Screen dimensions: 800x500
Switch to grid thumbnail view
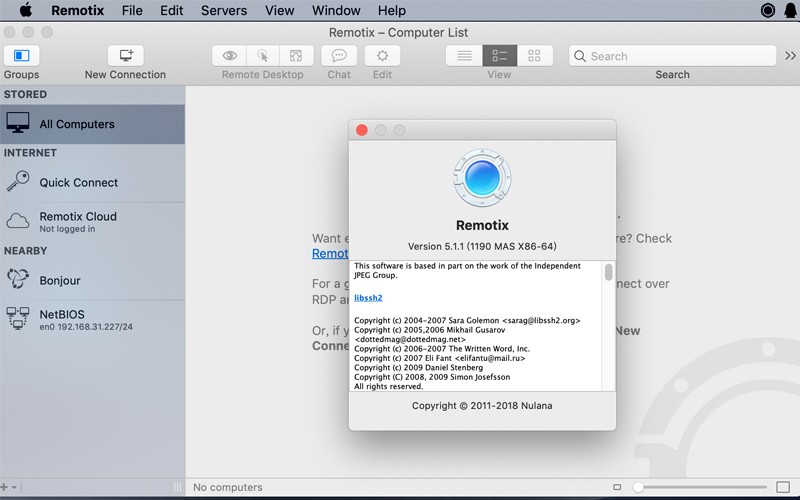pos(534,56)
